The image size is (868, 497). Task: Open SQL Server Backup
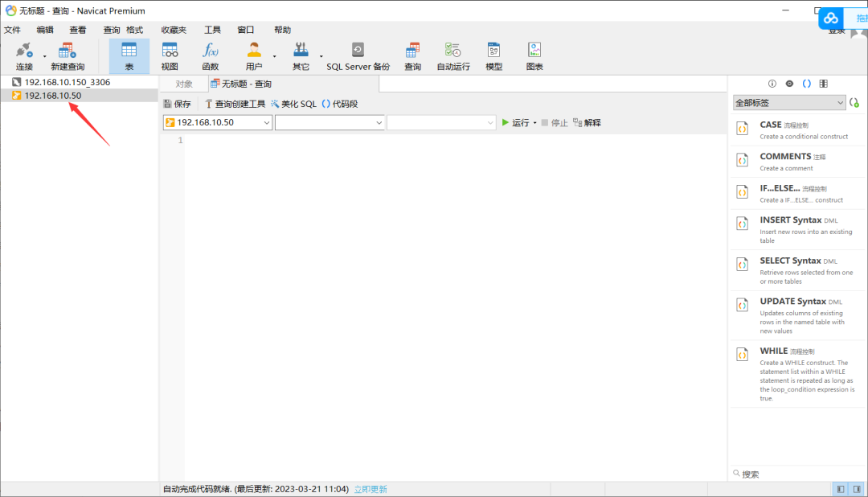358,56
